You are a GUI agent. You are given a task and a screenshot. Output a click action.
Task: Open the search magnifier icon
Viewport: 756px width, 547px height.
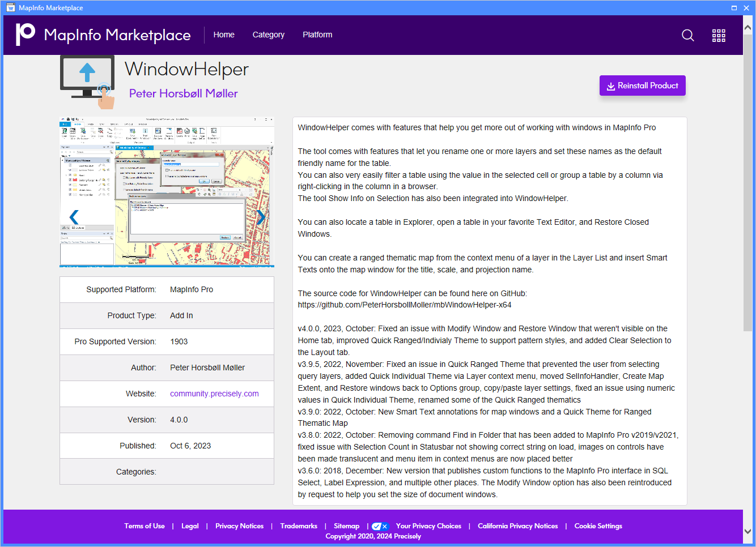pyautogui.click(x=687, y=35)
